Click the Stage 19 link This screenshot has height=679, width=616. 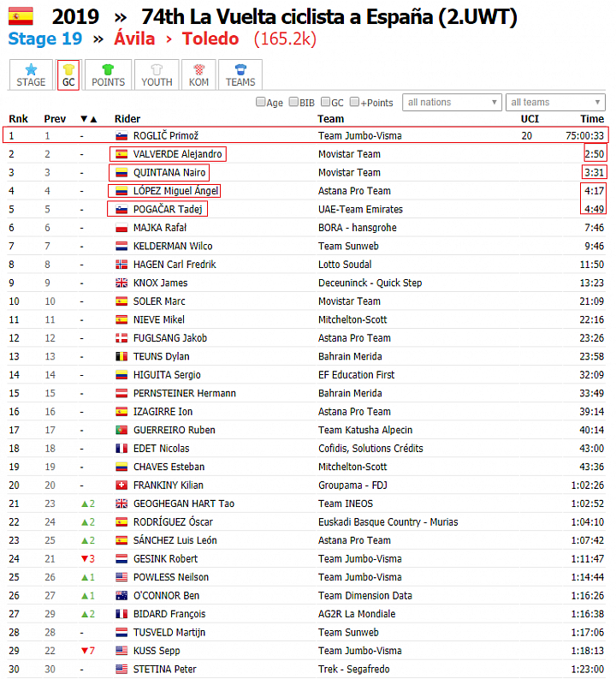coord(45,39)
